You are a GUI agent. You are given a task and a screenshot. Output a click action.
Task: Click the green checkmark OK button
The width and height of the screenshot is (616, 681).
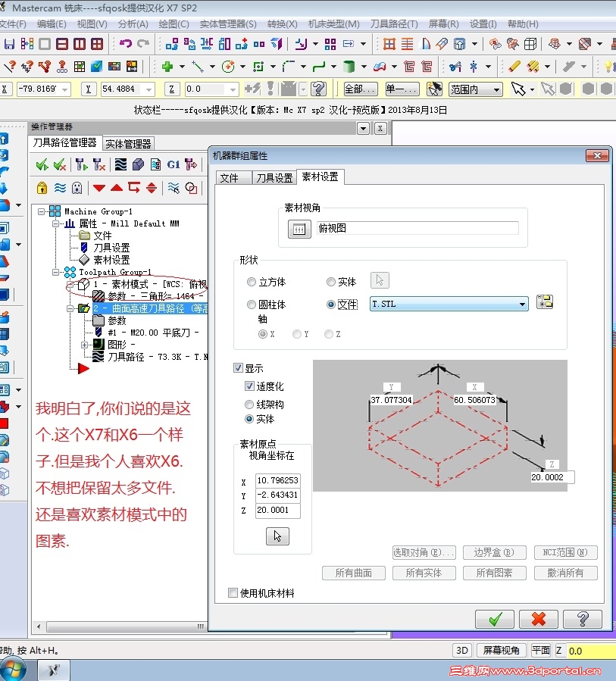coord(495,619)
